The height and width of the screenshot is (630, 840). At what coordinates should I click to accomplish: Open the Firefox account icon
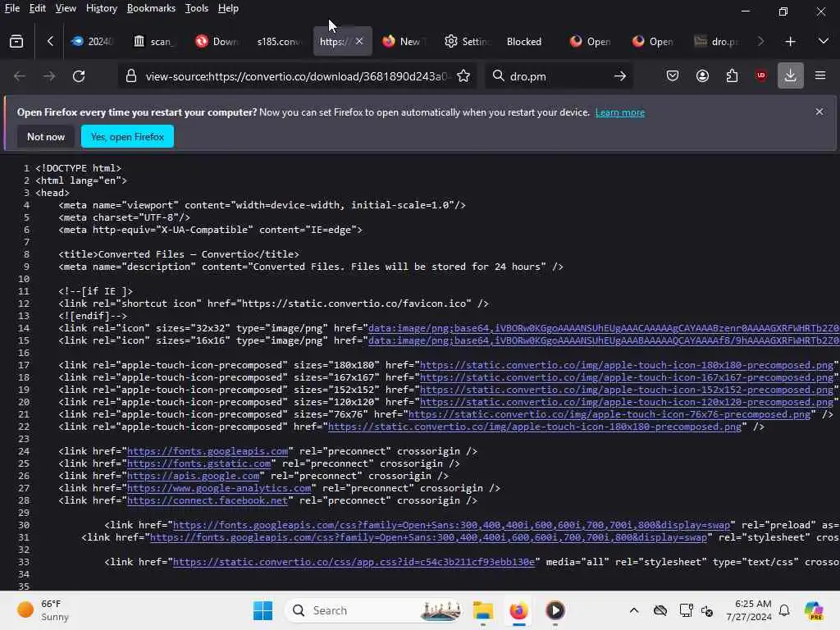tap(702, 76)
